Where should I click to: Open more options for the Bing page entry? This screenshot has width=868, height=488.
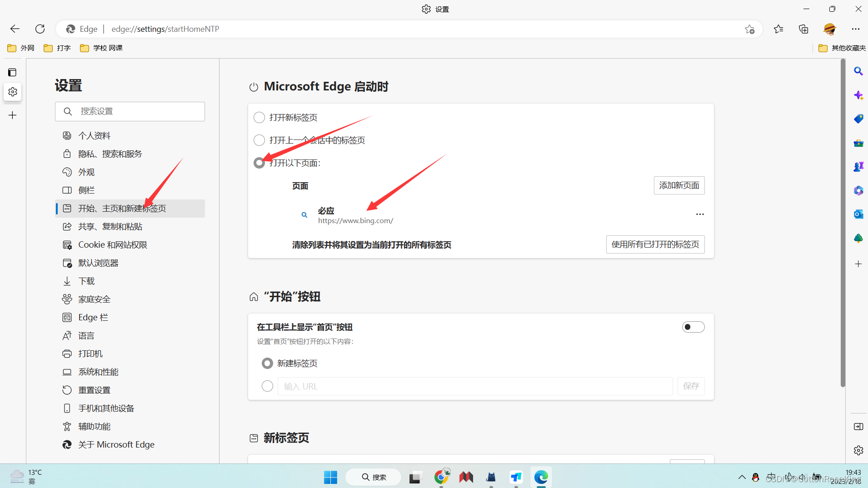700,214
